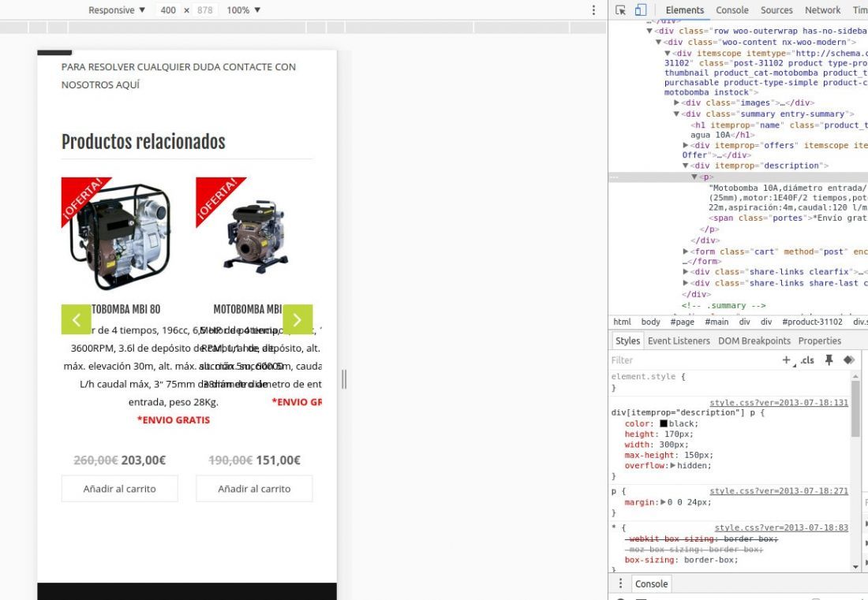Viewport: 868px width, 600px height.
Task: Select #main in the breadcrumb bar
Action: tap(716, 322)
